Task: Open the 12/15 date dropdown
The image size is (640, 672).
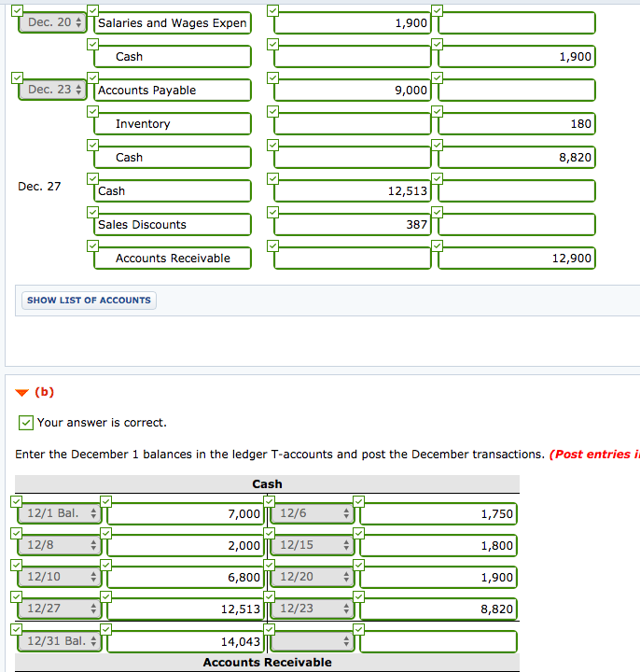Action: tap(313, 545)
